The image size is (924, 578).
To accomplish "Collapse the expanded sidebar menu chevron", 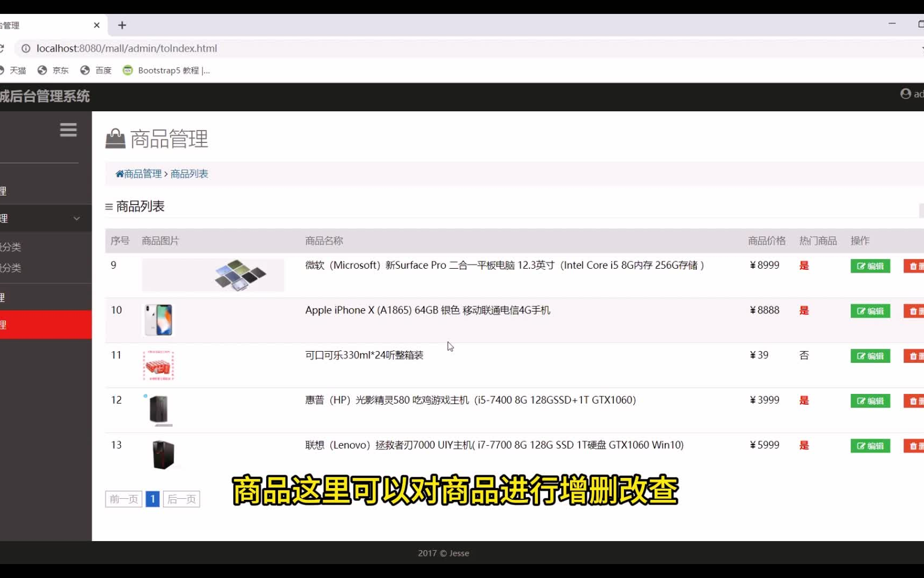I will coord(76,218).
